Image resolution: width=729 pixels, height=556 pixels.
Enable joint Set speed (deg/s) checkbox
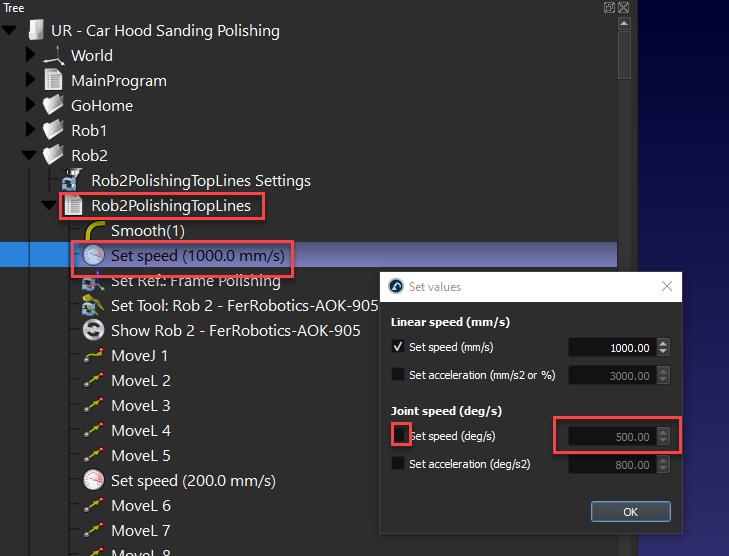point(399,435)
